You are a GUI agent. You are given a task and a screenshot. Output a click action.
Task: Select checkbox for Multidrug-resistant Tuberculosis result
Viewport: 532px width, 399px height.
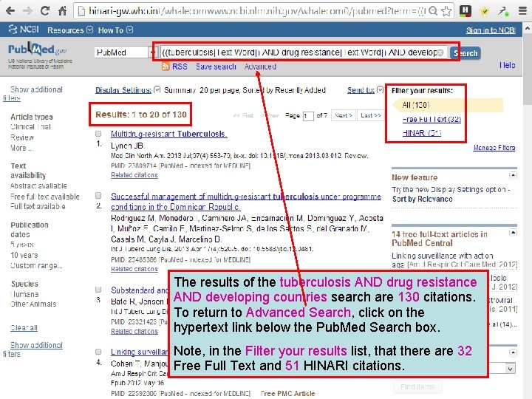[98, 134]
